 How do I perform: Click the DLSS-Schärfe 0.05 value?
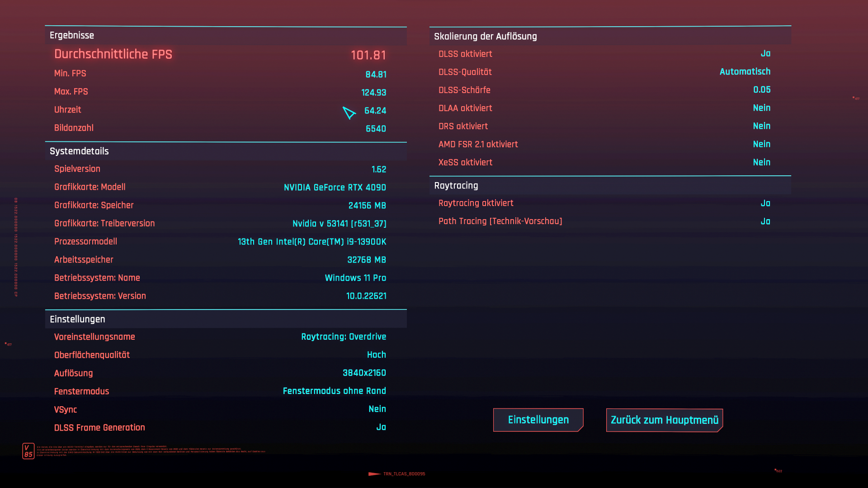coord(761,89)
